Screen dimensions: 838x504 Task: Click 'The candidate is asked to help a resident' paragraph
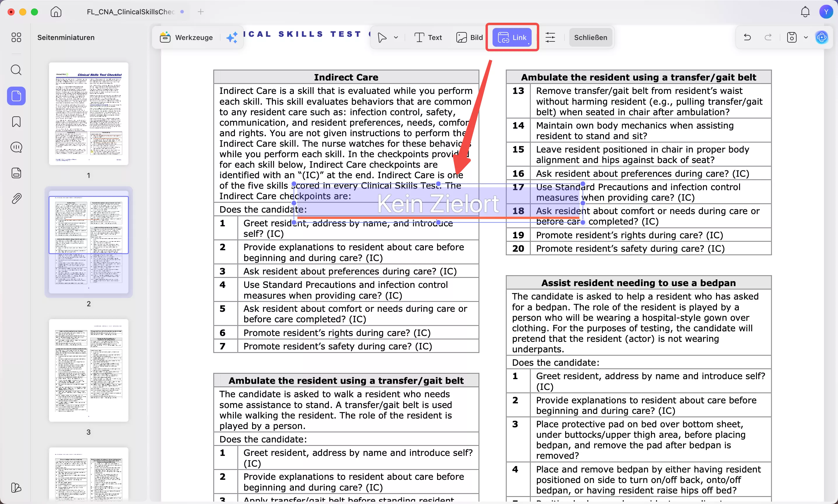pos(635,322)
